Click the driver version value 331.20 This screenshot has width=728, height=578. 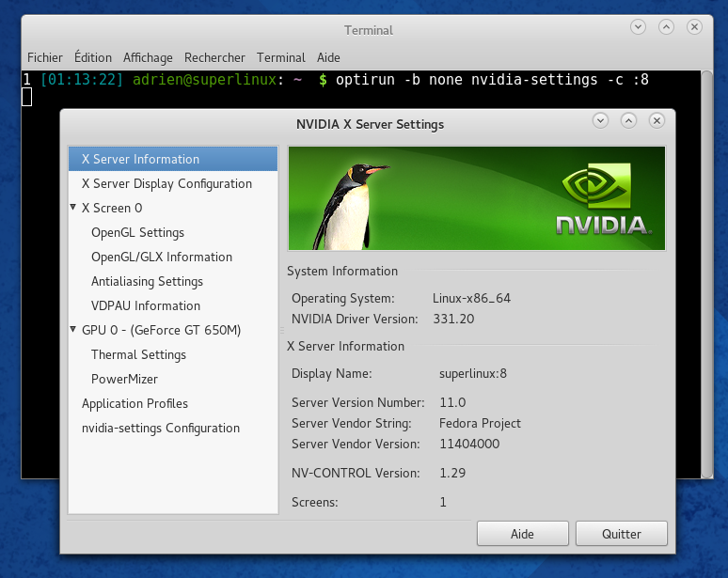[453, 319]
